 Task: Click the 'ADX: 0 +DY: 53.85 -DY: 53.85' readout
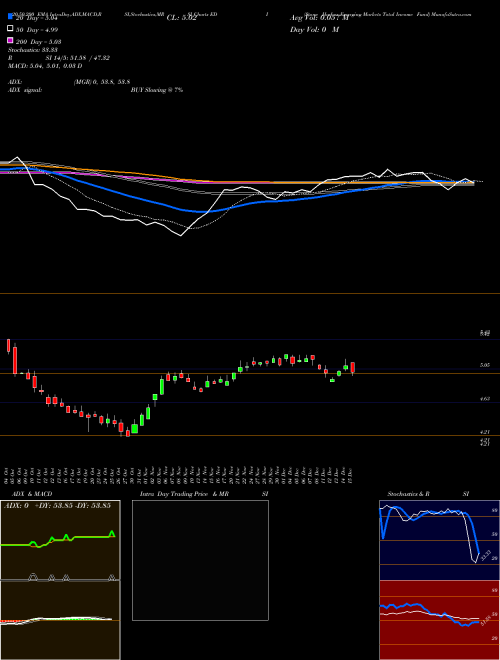pyautogui.click(x=57, y=505)
